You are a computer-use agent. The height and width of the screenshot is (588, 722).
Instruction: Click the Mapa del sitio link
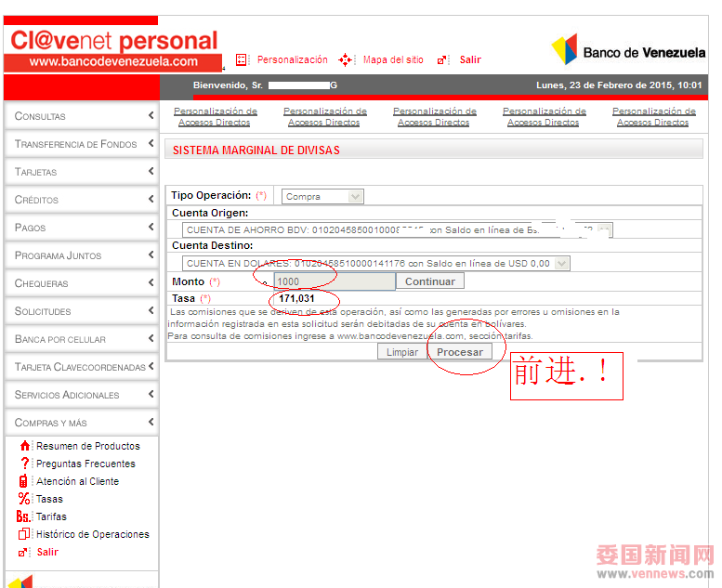click(x=393, y=59)
